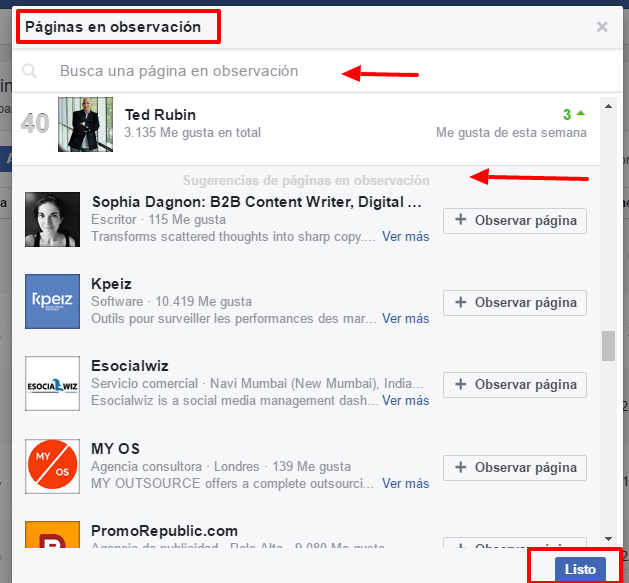Click the Escritor · 115 Me gusta text

(x=158, y=219)
